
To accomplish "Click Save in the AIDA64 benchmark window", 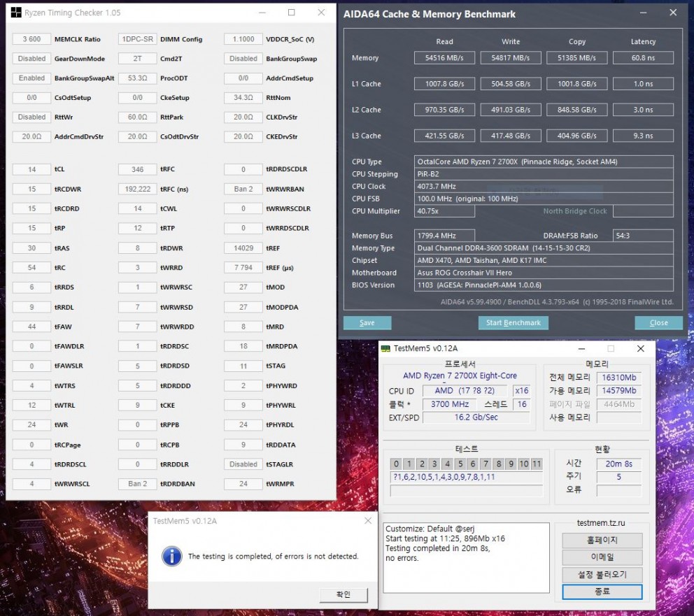I will pos(367,323).
